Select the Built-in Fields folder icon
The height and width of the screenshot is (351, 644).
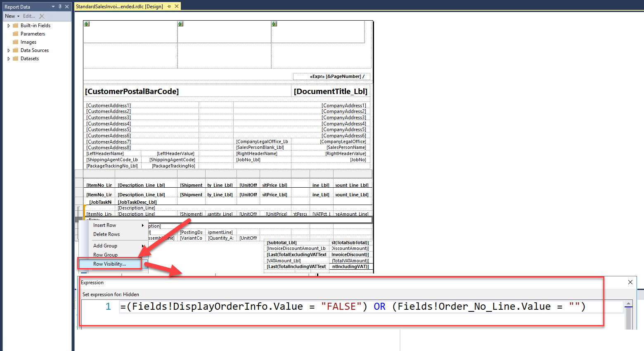coord(16,26)
